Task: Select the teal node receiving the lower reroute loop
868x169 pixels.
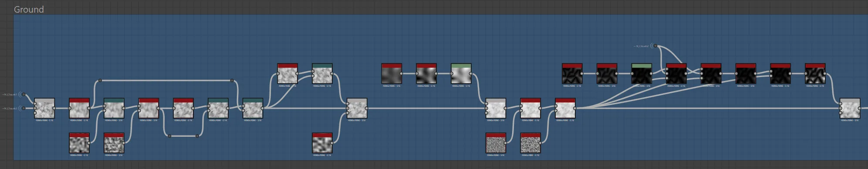Action: (x=218, y=108)
